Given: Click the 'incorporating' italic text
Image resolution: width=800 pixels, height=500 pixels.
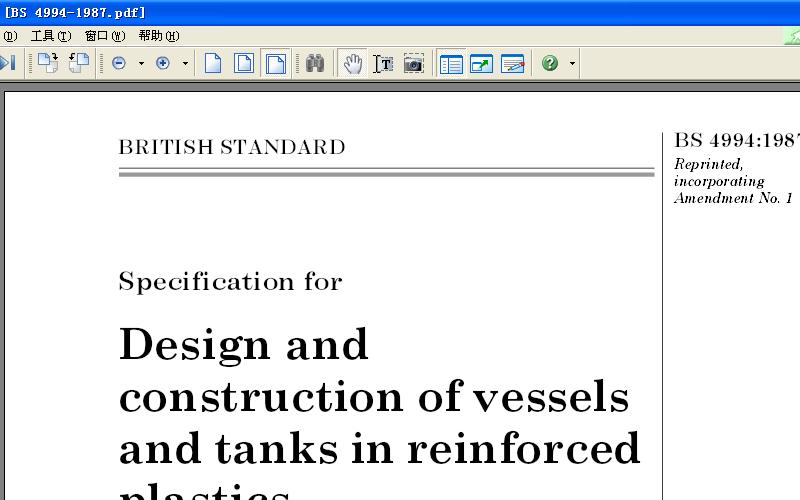Looking at the screenshot, I should click(719, 182).
